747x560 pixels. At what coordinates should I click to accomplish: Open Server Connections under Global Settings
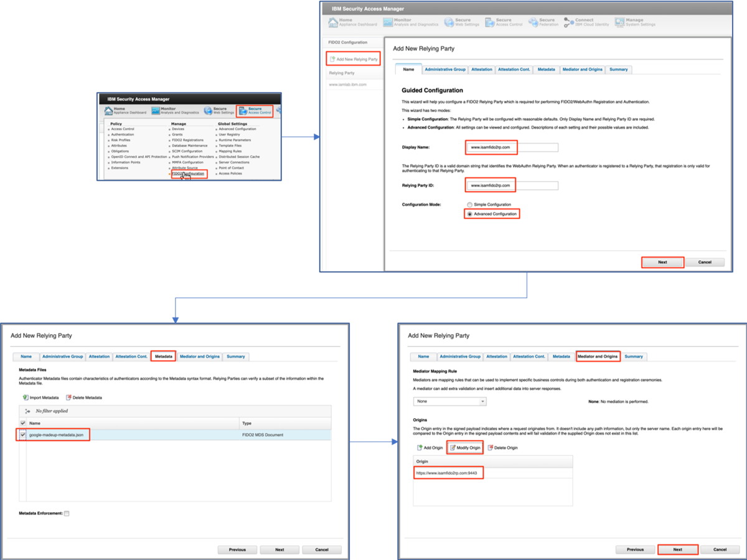pyautogui.click(x=234, y=162)
